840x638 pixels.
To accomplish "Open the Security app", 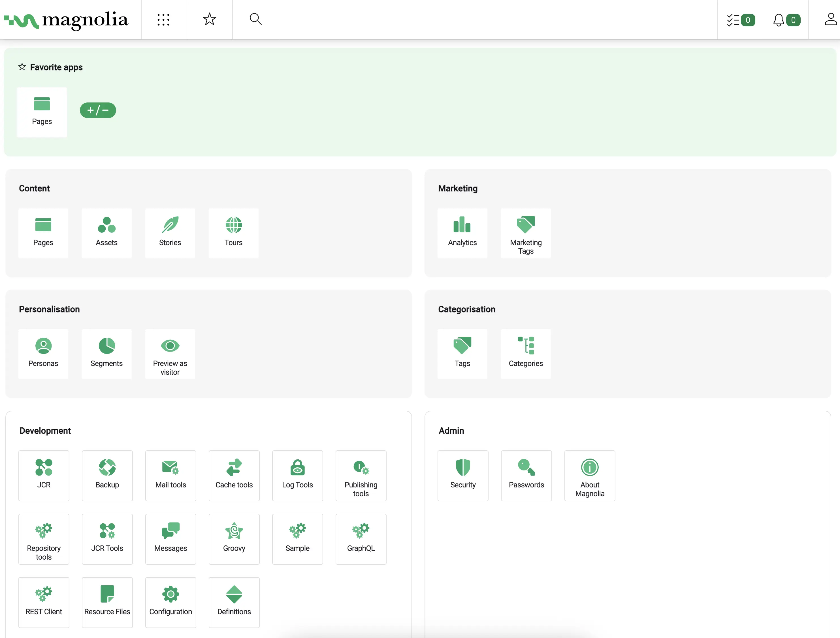I will click(463, 476).
